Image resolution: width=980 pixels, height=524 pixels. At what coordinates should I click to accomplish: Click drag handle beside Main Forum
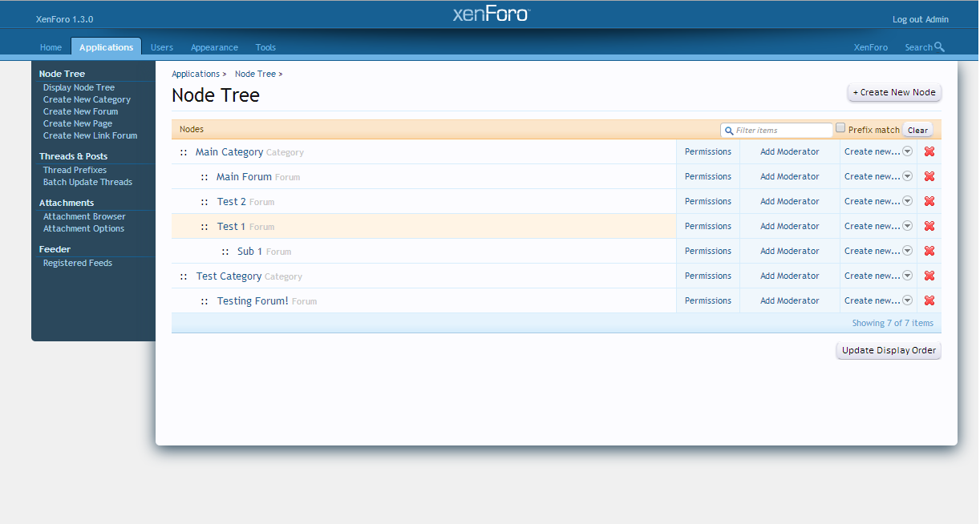pos(205,177)
